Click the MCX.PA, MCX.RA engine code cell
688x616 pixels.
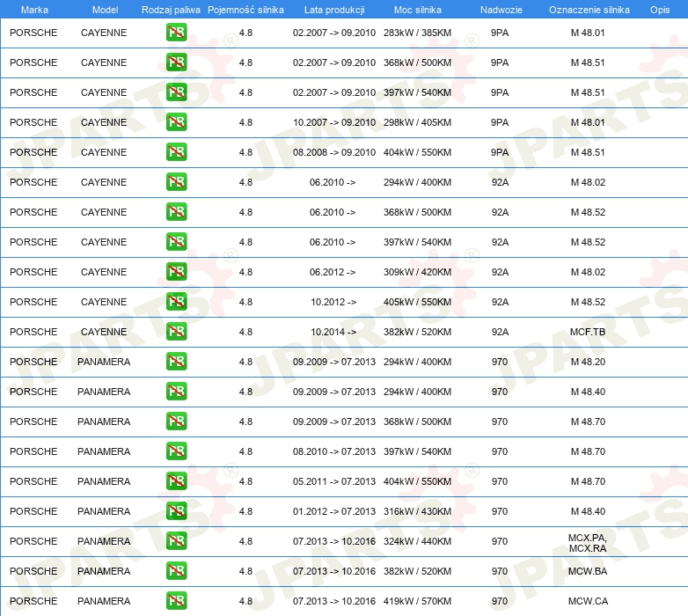pos(587,542)
